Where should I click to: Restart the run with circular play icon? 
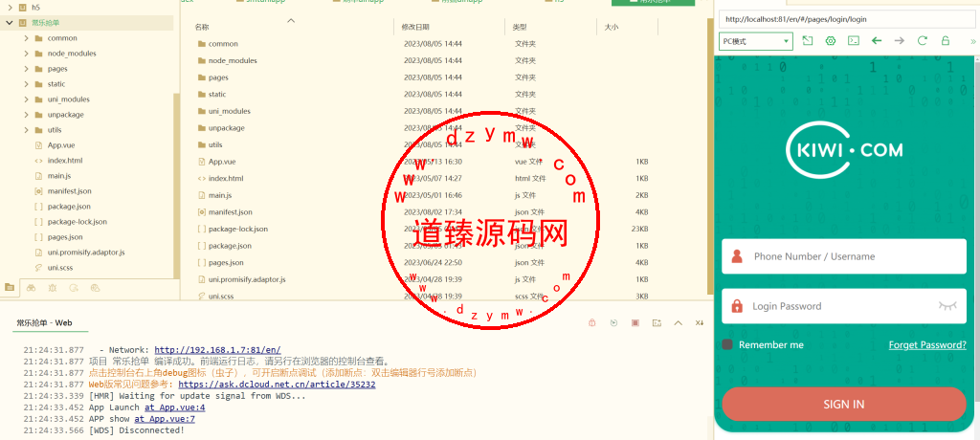coord(613,322)
